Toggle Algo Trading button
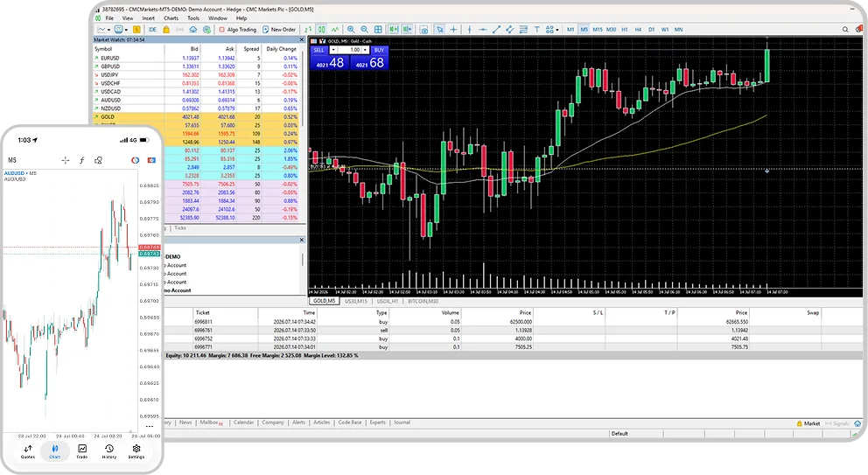The width and height of the screenshot is (868, 475). point(237,30)
